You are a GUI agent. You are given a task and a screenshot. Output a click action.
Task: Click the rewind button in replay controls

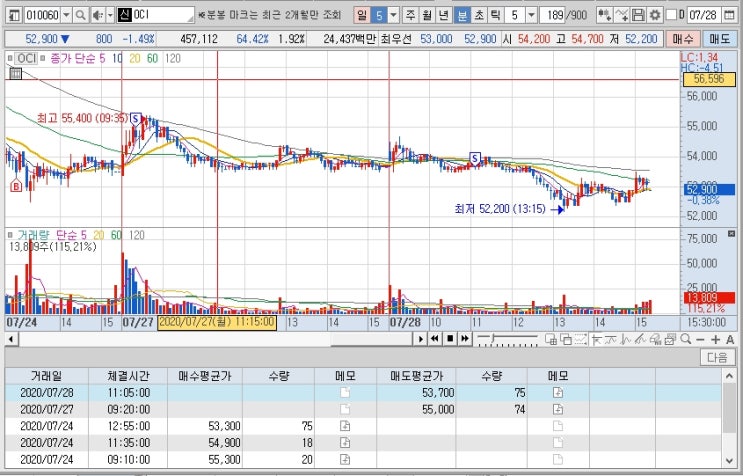435,339
